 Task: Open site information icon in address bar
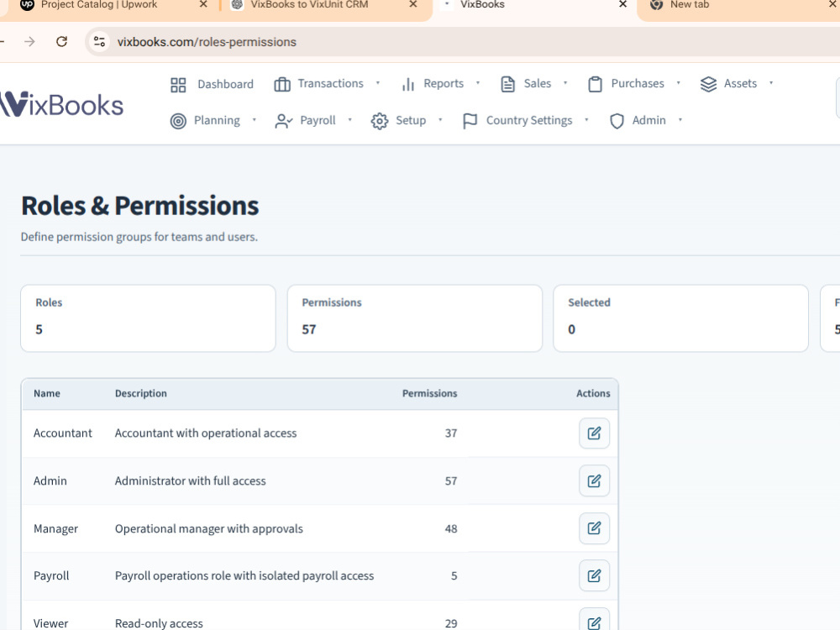[99, 41]
